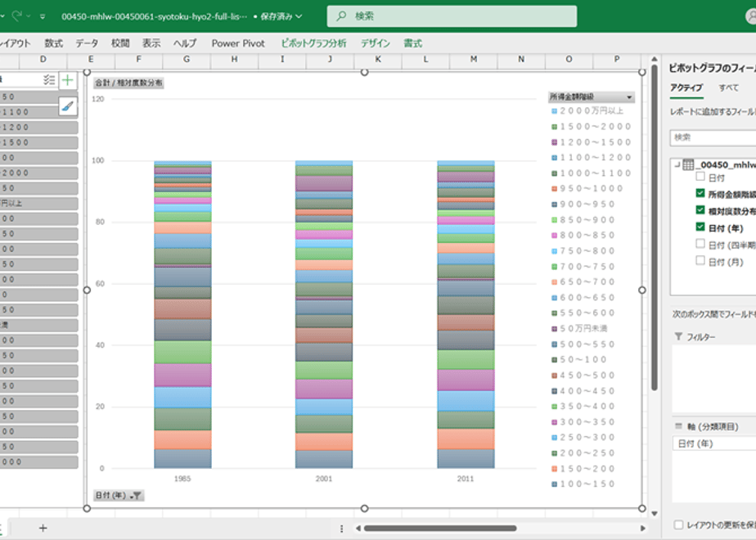This screenshot has width=756, height=540.
Task: Open the ヘルプ ribbon tab
Action: (x=185, y=43)
